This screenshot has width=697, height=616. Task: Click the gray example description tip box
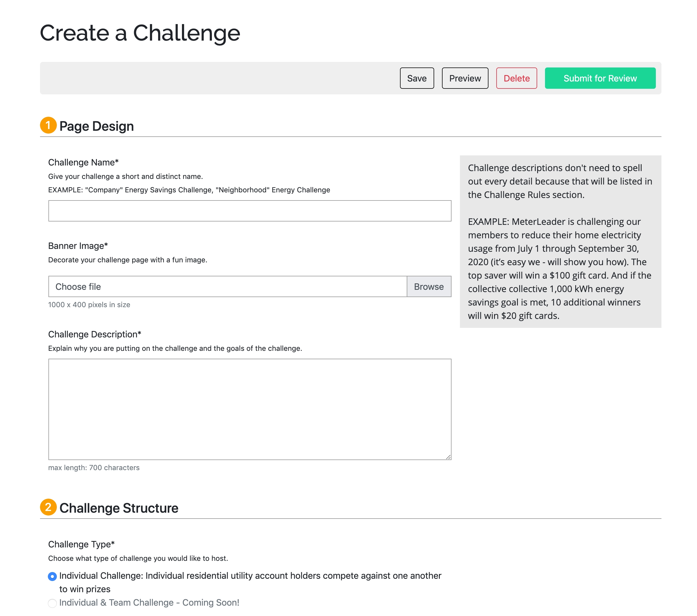tap(560, 241)
